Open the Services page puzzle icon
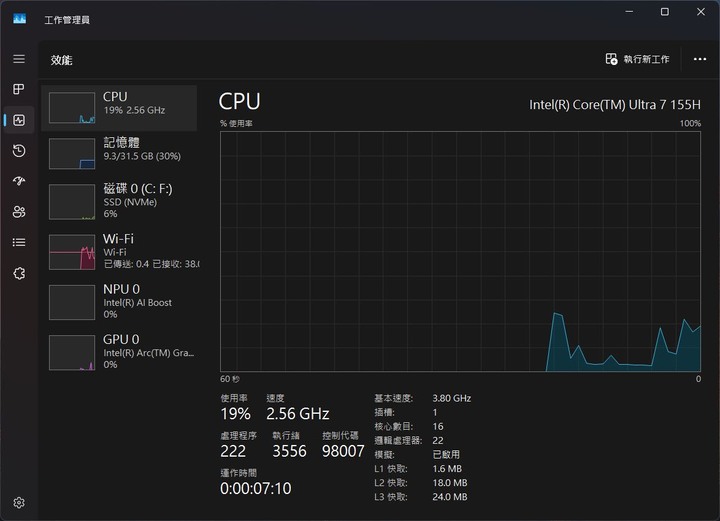The width and height of the screenshot is (720, 521). [19, 274]
